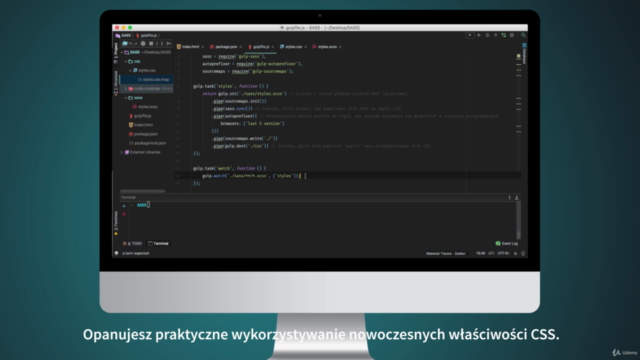Close the index.html editor tab
Image resolution: width=640 pixels, height=360 pixels.
click(203, 47)
